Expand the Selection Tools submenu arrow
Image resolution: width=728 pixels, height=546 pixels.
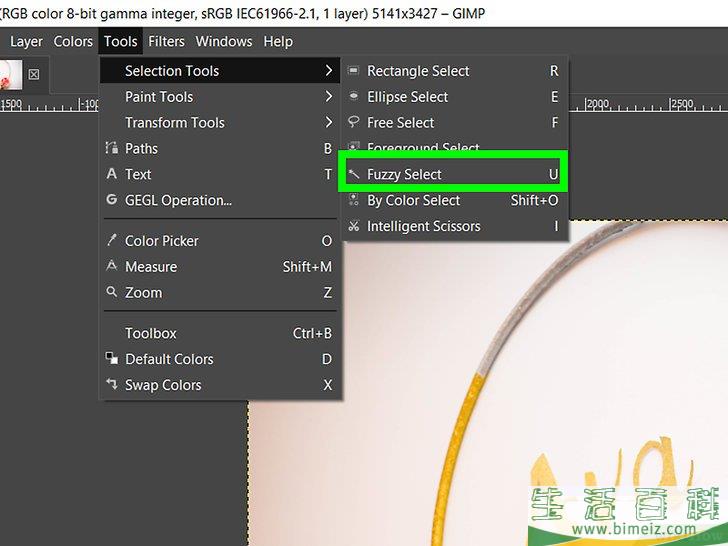[328, 71]
